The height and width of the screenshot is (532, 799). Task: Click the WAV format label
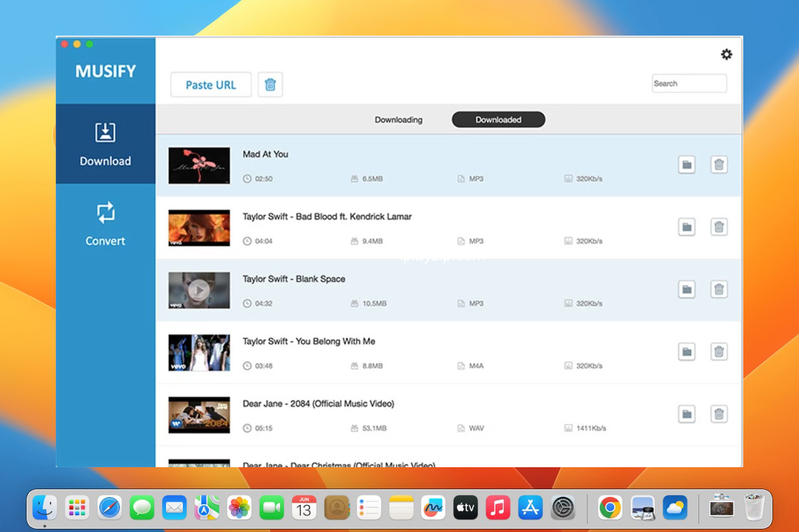[x=477, y=428]
